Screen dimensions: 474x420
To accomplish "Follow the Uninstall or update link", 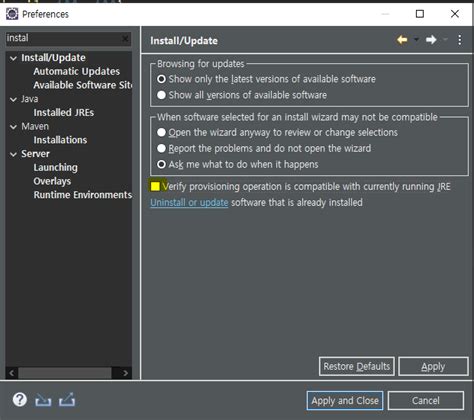I will click(189, 202).
